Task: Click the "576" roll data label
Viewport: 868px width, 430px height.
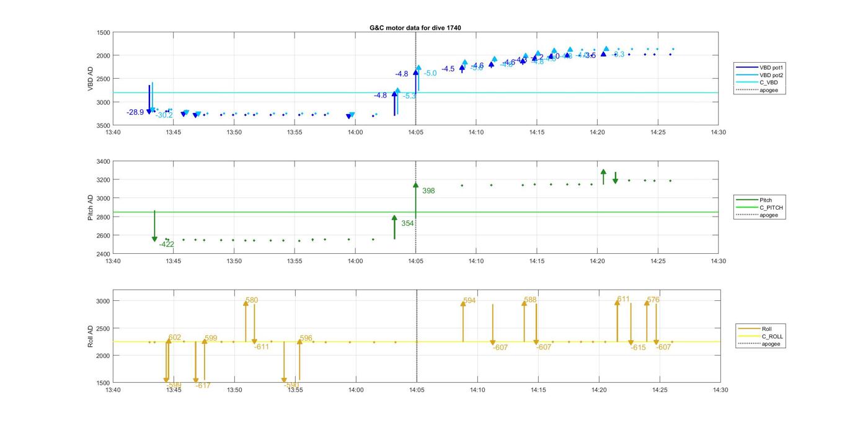Action: pyautogui.click(x=653, y=300)
